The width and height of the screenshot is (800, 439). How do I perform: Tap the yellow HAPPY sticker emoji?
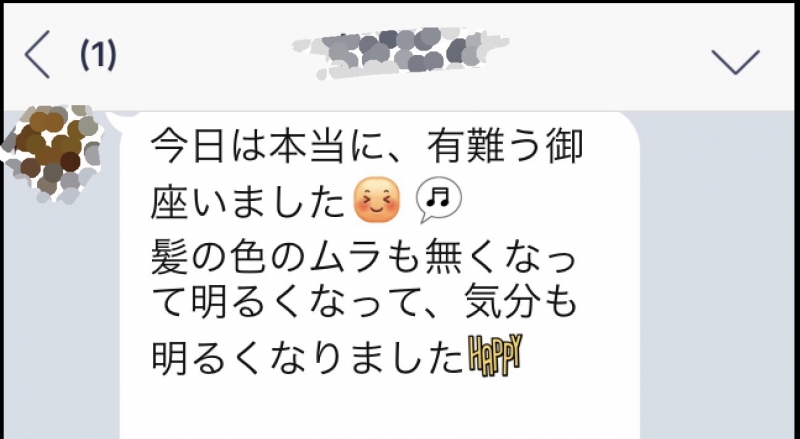pyautogui.click(x=495, y=355)
